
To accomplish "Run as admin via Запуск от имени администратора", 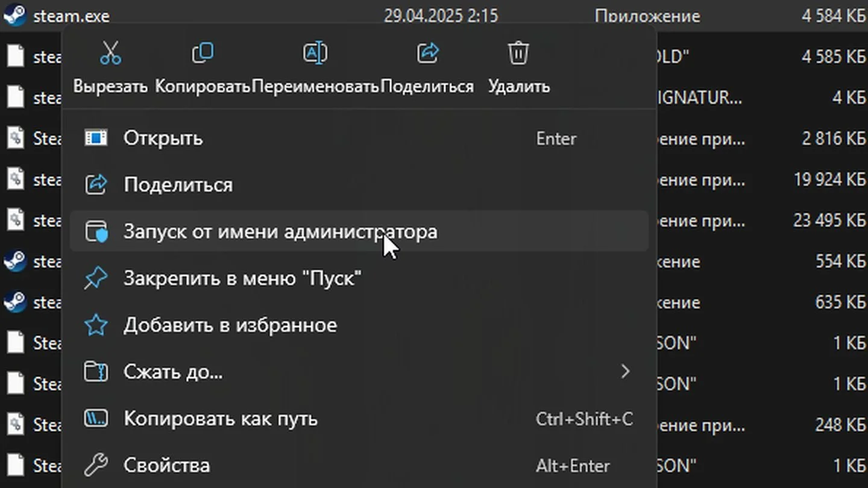I will click(359, 231).
